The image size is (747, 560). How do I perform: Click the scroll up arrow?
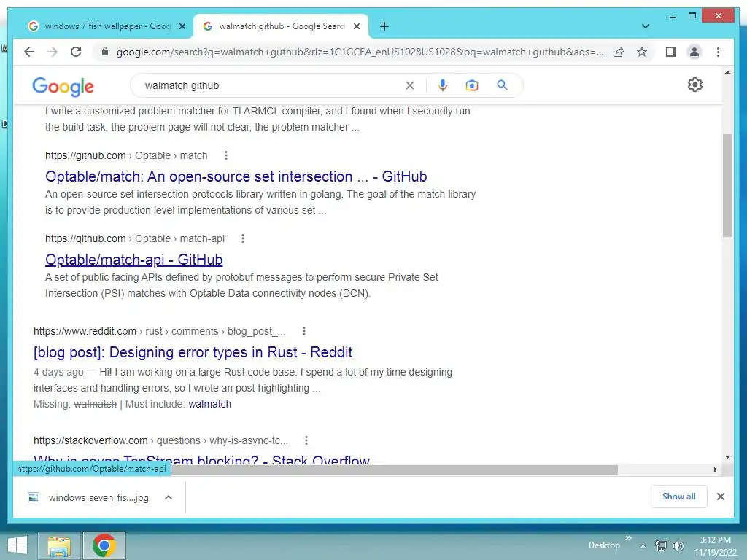point(727,72)
